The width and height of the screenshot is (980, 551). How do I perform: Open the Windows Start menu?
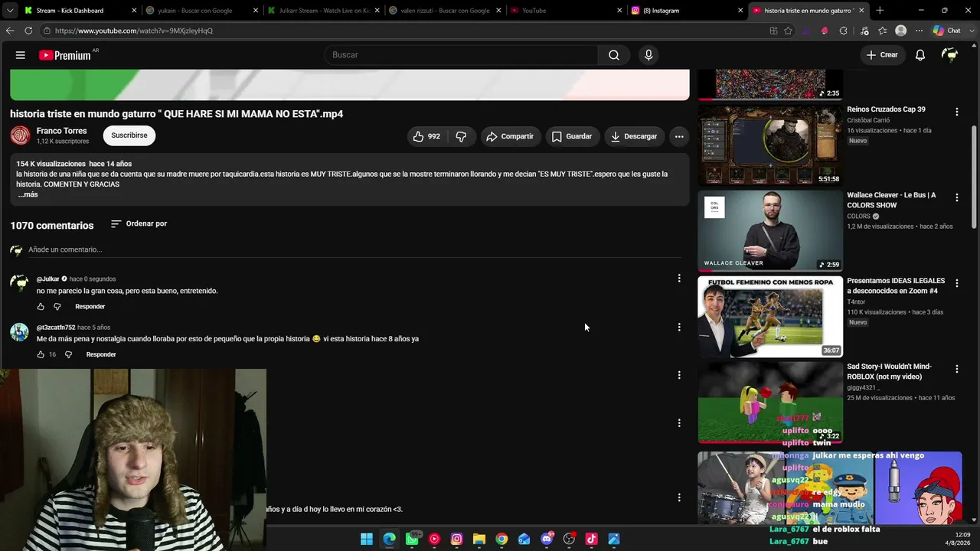[367, 540]
